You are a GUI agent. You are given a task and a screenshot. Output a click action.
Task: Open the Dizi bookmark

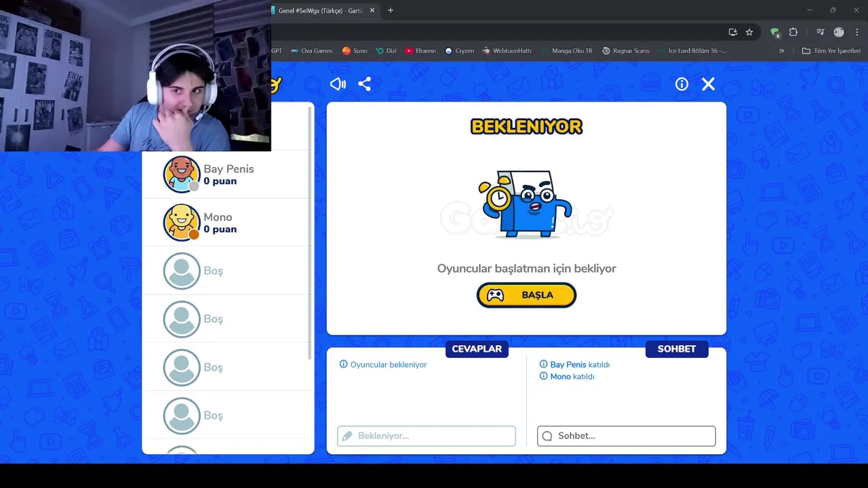(386, 51)
